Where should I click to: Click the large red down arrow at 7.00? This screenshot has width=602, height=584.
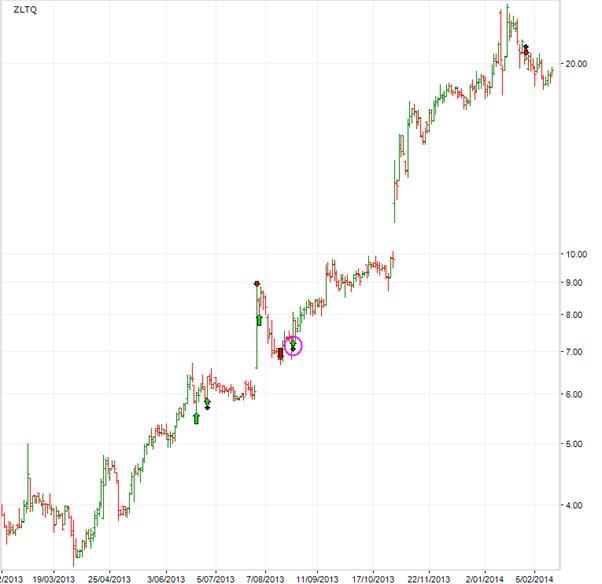pos(280,354)
